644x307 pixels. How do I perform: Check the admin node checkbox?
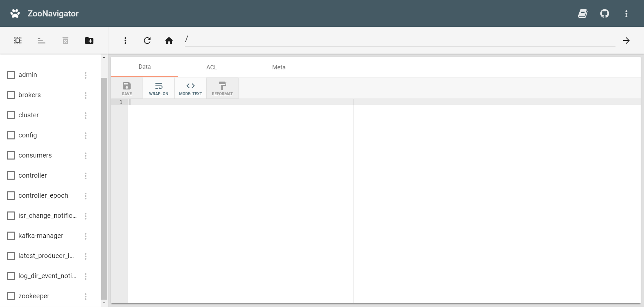11,75
